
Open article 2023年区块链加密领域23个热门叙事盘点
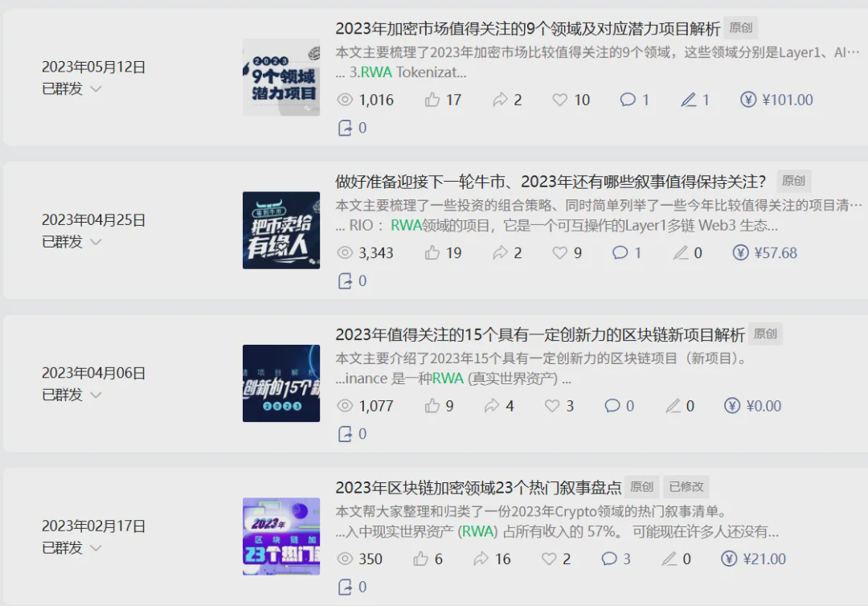coord(478,488)
